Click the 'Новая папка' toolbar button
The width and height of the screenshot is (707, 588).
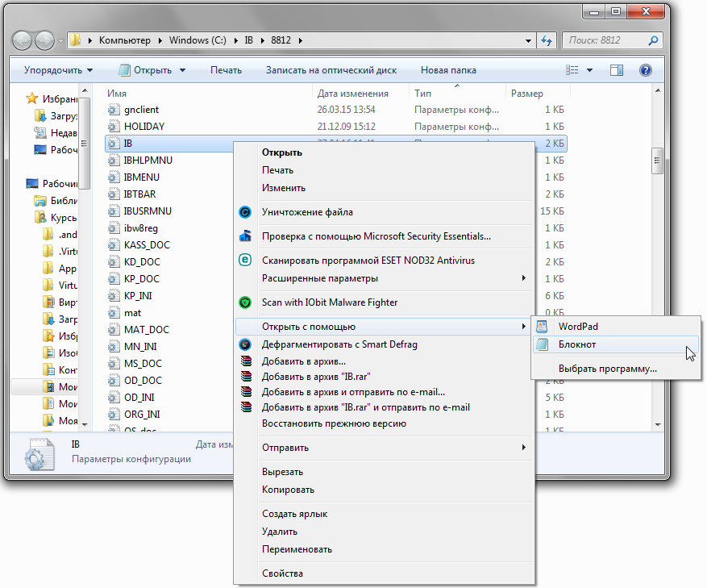448,70
